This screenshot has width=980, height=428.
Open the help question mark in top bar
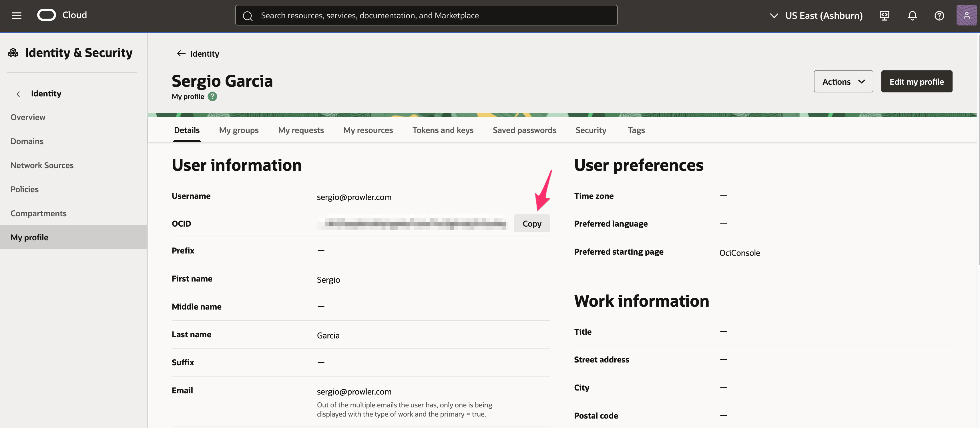click(939, 16)
